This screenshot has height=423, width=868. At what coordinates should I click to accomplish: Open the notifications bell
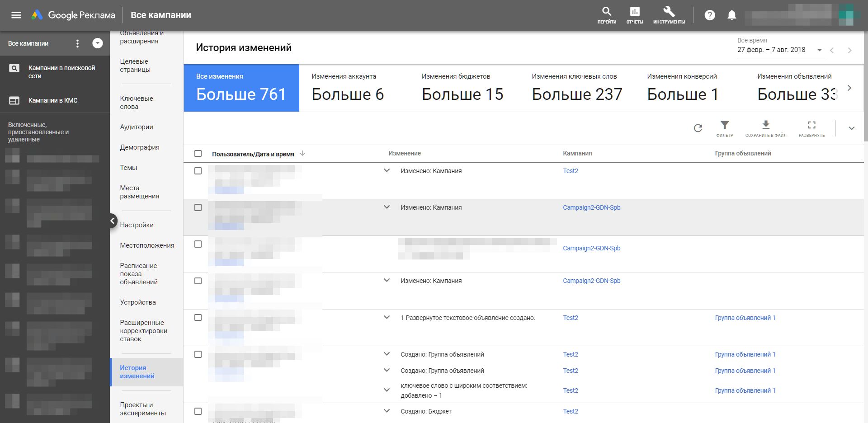[731, 15]
